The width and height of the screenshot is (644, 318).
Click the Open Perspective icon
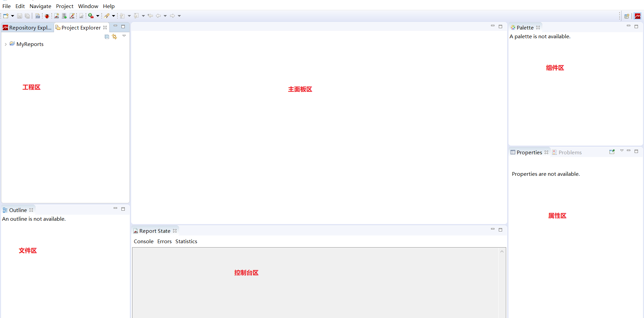627,16
